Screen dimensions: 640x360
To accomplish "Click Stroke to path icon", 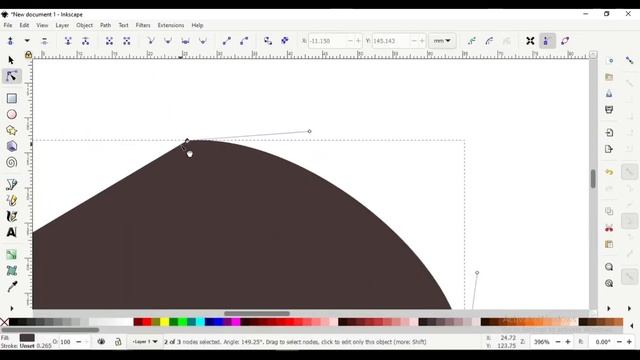I will pyautogui.click(x=285, y=41).
